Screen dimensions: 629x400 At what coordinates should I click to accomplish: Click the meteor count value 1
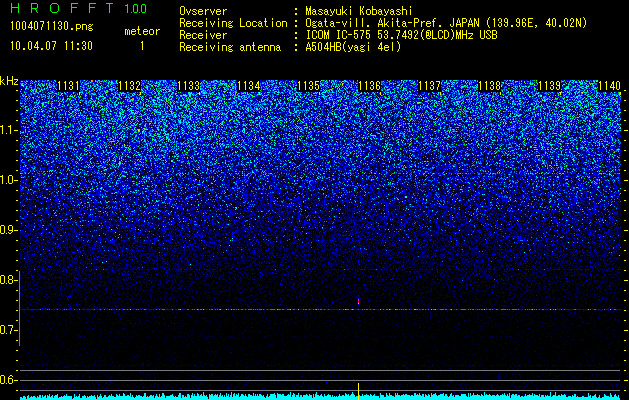coord(142,46)
